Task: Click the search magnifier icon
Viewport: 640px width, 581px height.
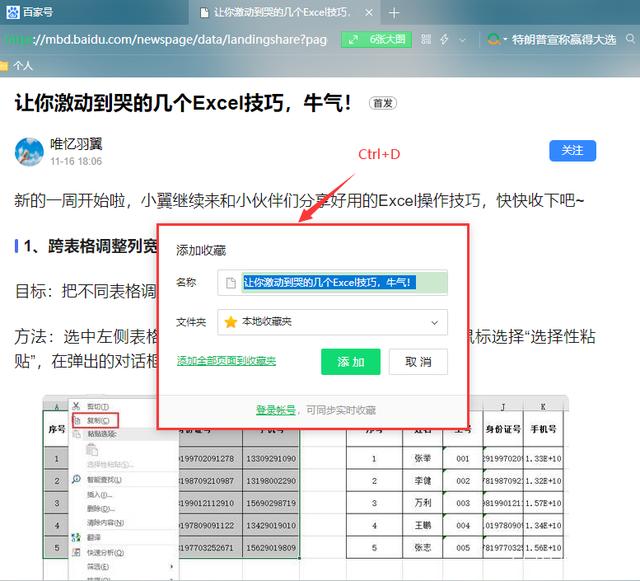Action: pos(630,39)
